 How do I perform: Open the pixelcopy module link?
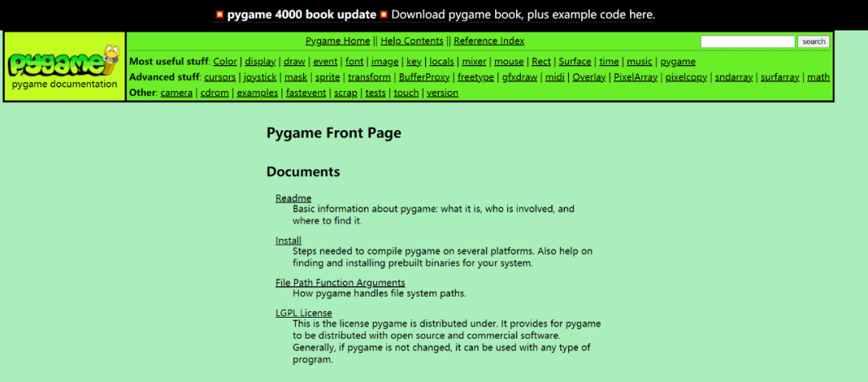(686, 77)
